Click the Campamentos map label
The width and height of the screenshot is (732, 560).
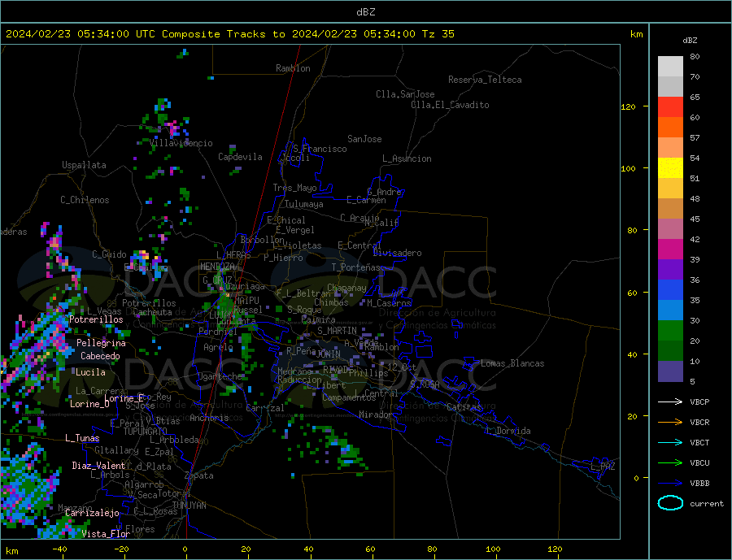[x=349, y=397]
